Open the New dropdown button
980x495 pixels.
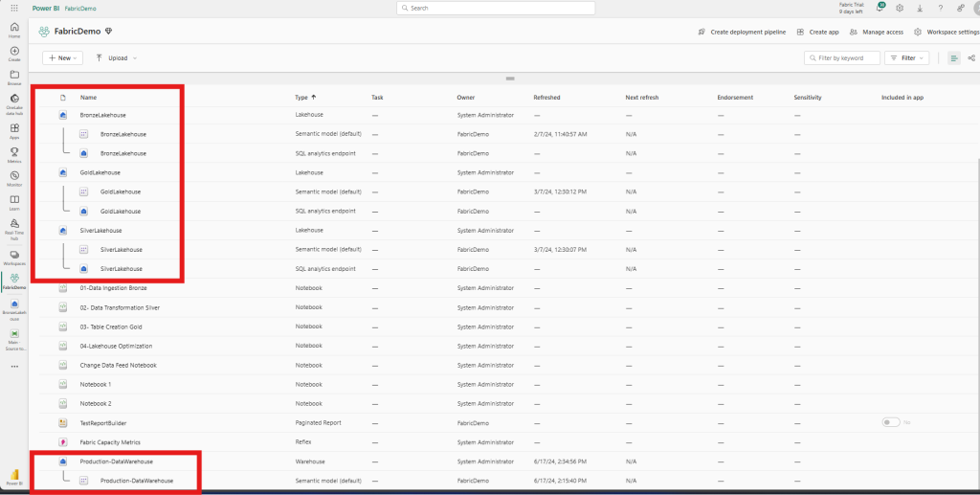tap(62, 58)
